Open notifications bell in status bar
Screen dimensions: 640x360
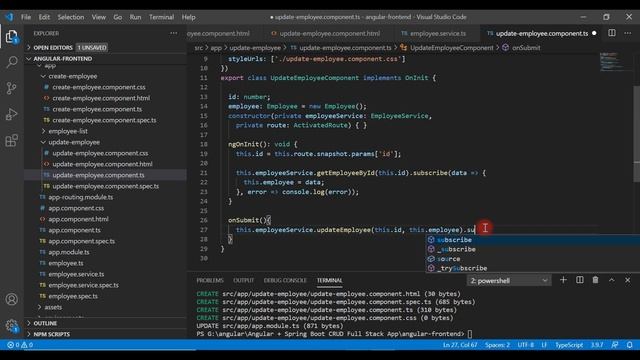629,345
